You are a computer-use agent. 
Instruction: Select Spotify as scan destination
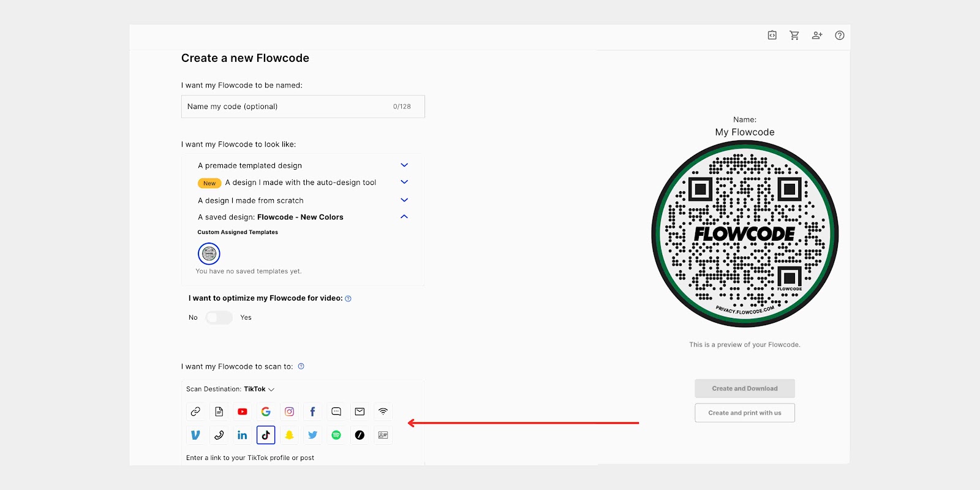(x=336, y=435)
